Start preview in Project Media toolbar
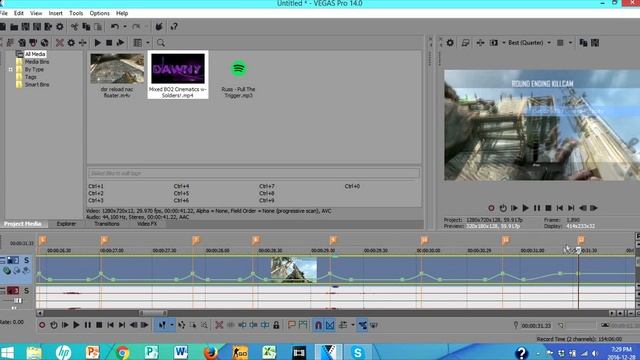Viewport: 640px width, 360px height. point(98,42)
